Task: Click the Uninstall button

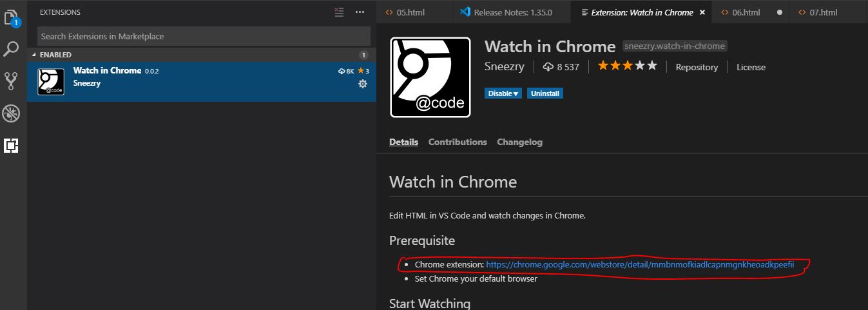Action: tap(545, 93)
